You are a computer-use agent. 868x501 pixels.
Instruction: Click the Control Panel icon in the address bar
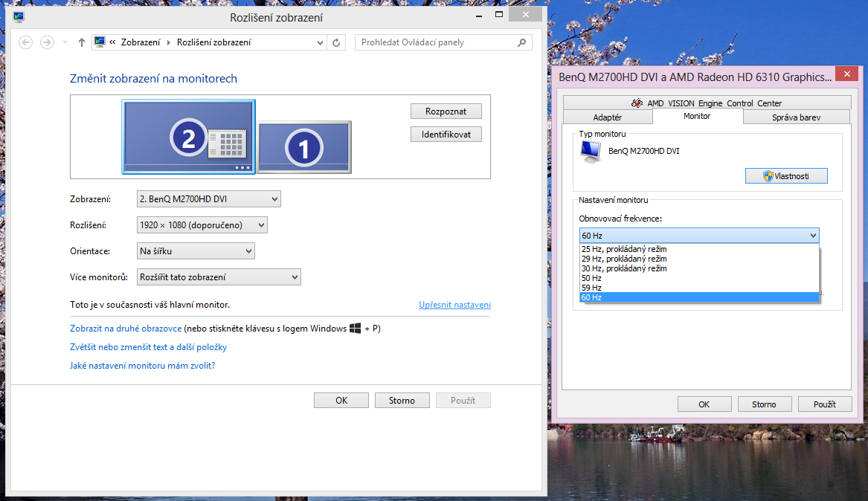coord(100,42)
